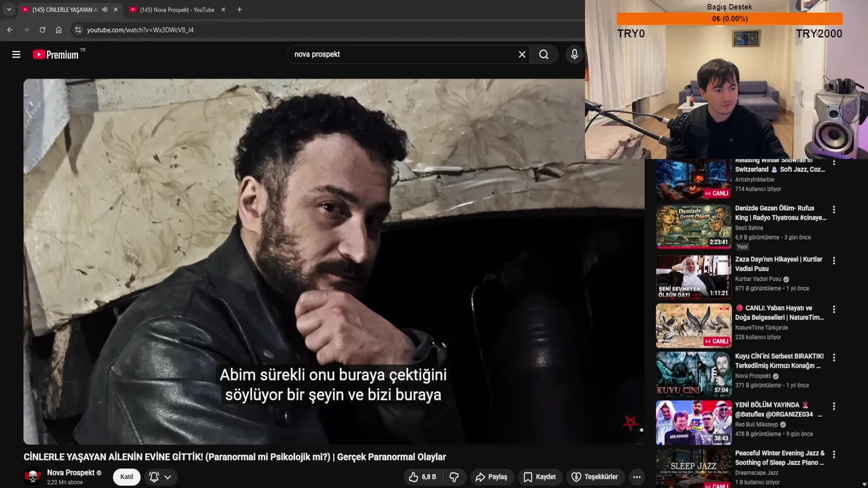Mute the audio icon on the first tab
This screenshot has height=488, width=868.
(104, 9)
